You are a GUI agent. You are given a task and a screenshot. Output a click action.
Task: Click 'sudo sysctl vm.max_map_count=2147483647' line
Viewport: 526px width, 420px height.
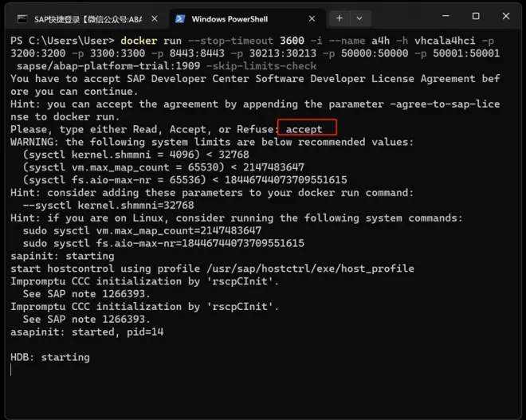coord(142,231)
